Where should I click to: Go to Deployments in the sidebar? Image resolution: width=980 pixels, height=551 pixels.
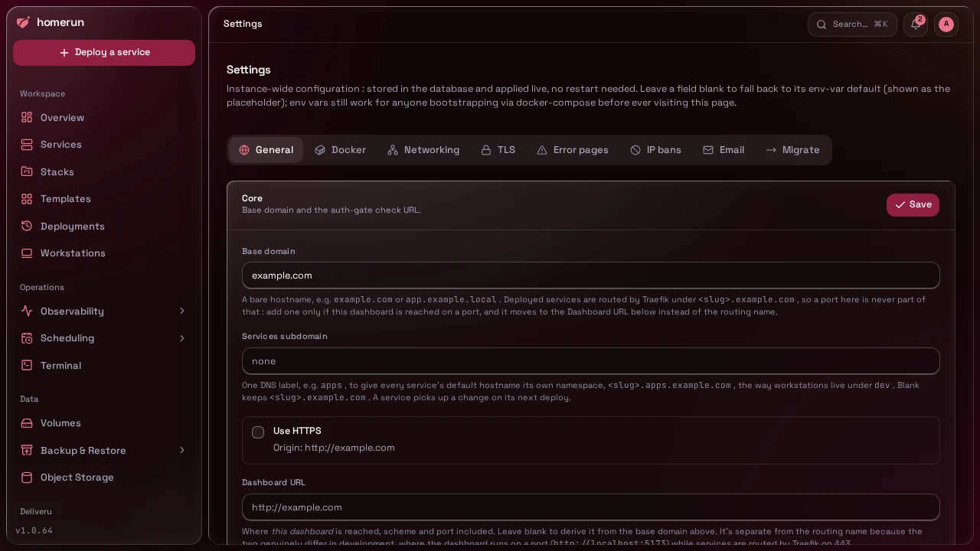104,226
